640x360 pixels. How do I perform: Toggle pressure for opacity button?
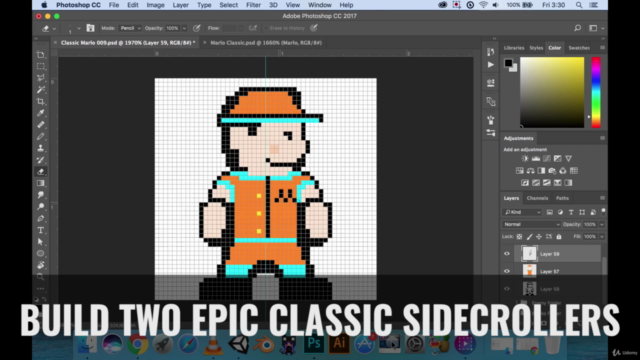coord(197,28)
